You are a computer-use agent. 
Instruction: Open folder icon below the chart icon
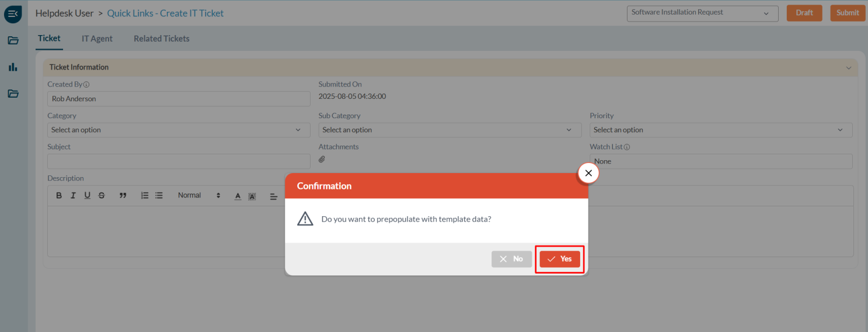pos(13,94)
